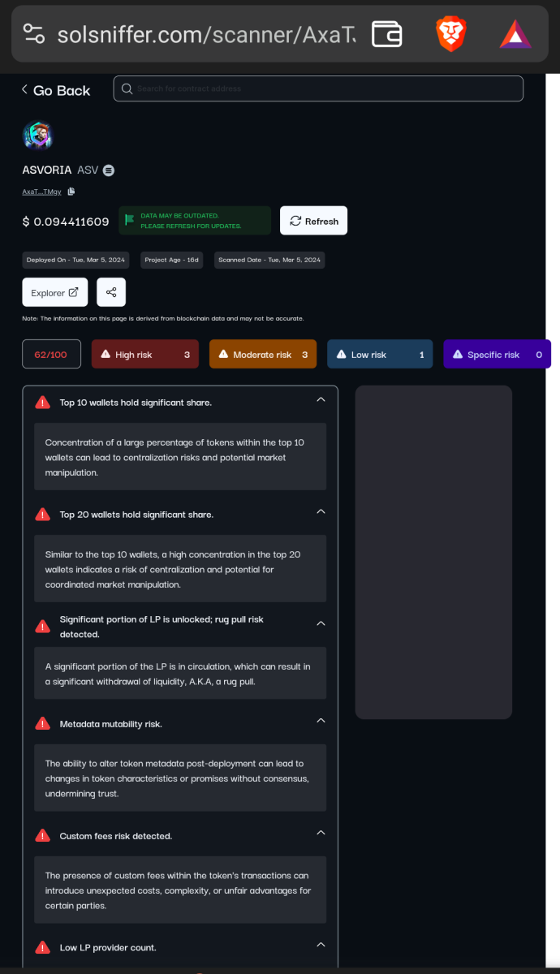Open the Brave Wallet icon in toolbar

click(x=386, y=34)
